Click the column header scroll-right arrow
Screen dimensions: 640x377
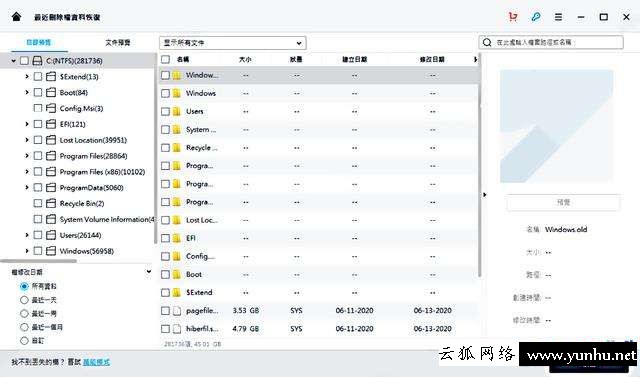[475, 60]
